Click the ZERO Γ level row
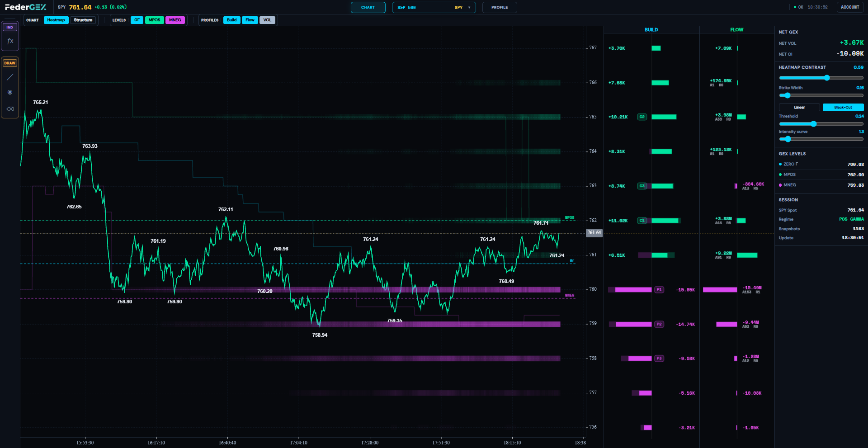The width and height of the screenshot is (868, 448). 821,164
